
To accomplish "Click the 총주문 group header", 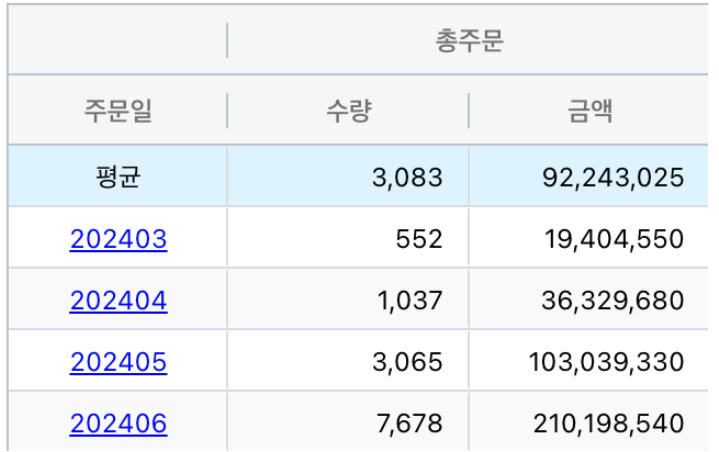I will 469,40.
